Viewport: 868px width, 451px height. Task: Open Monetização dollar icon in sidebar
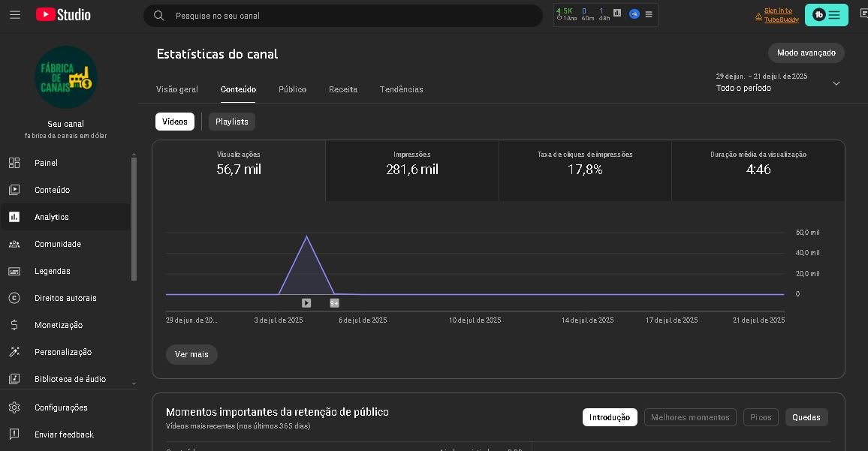(x=14, y=325)
